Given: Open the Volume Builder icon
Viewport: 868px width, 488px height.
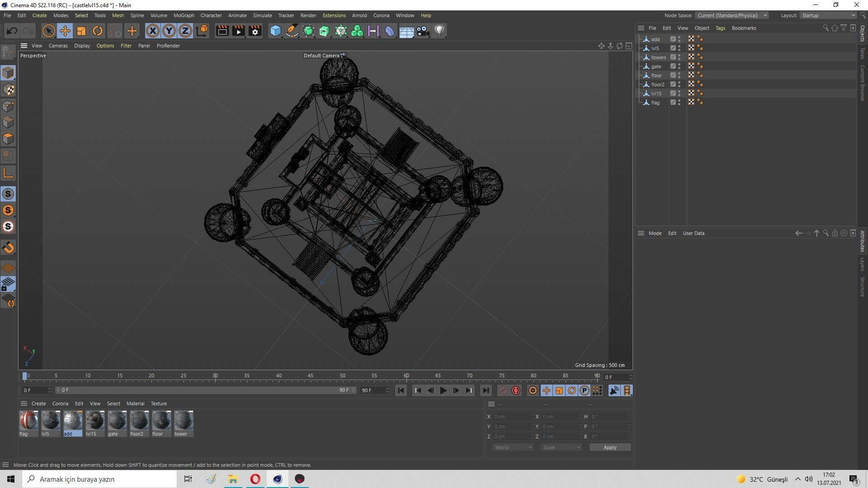Looking at the screenshot, I should tap(357, 31).
